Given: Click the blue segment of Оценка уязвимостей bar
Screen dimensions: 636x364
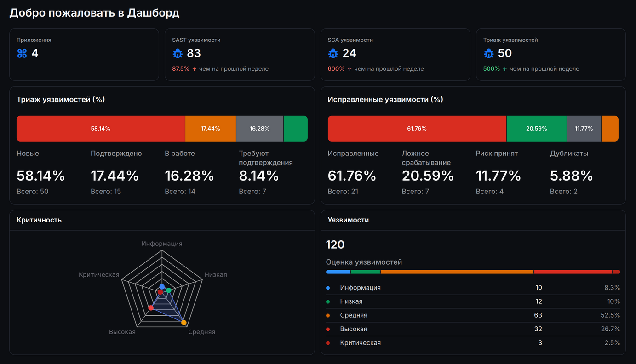Looking at the screenshot, I should (x=338, y=272).
